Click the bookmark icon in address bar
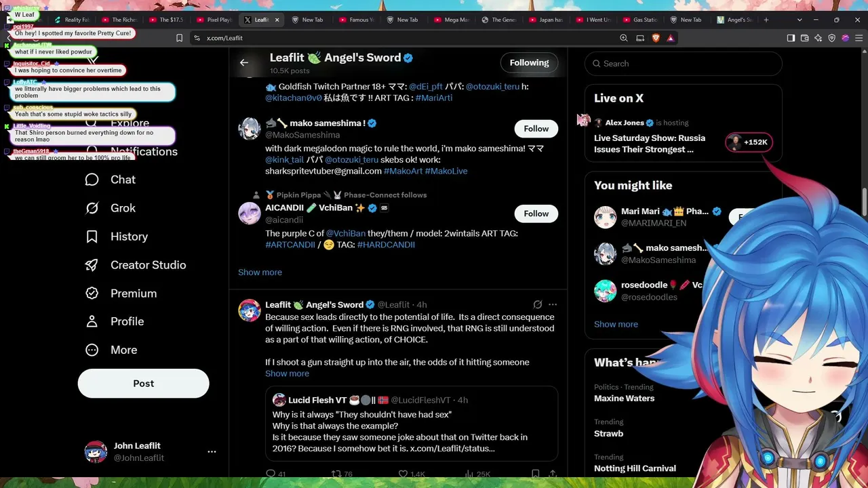This screenshot has width=868, height=488. click(179, 38)
